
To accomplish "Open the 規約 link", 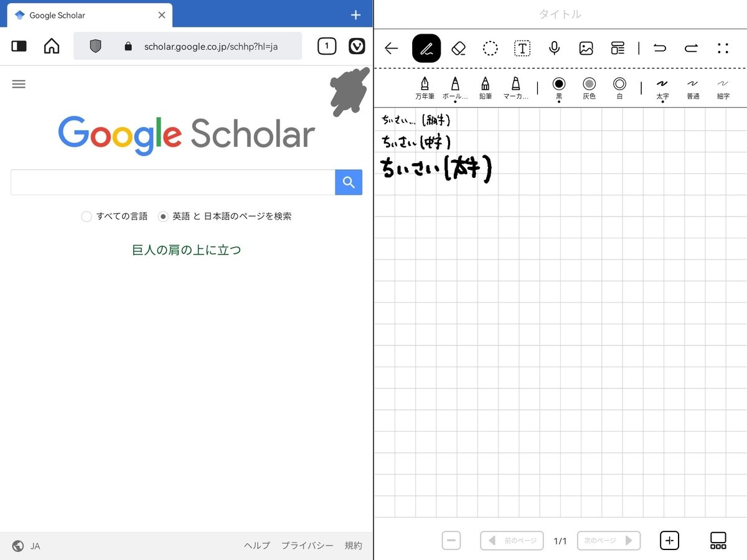I will pyautogui.click(x=353, y=546).
